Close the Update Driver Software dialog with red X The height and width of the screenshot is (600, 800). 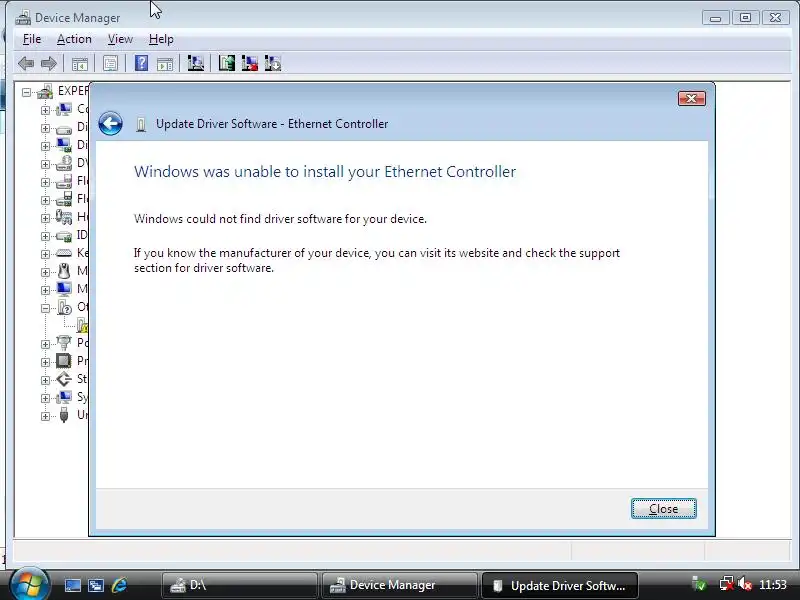coord(692,98)
